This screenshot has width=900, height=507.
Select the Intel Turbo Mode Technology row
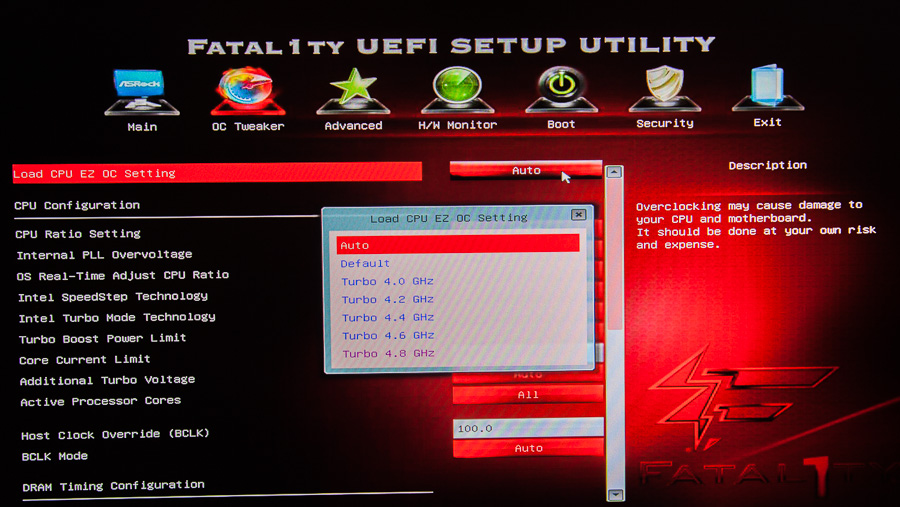(117, 317)
